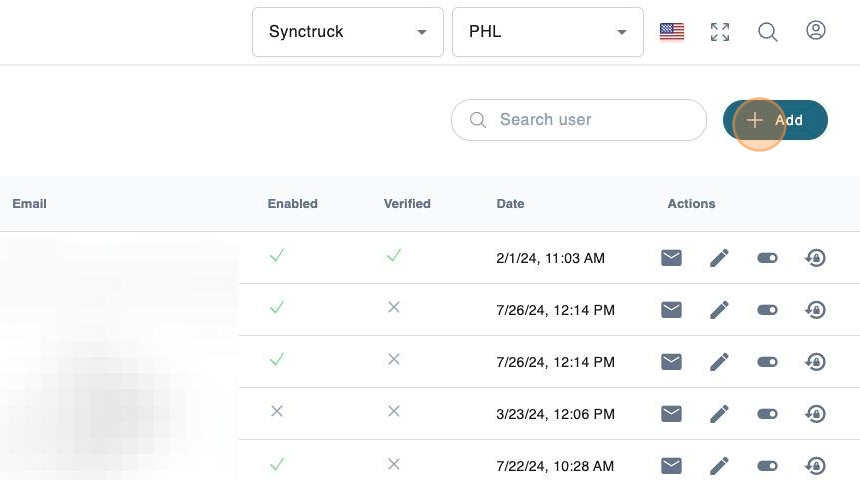The width and height of the screenshot is (860, 480).
Task: Toggle enable switch for the 3/23/24 user
Action: pyautogui.click(x=767, y=414)
